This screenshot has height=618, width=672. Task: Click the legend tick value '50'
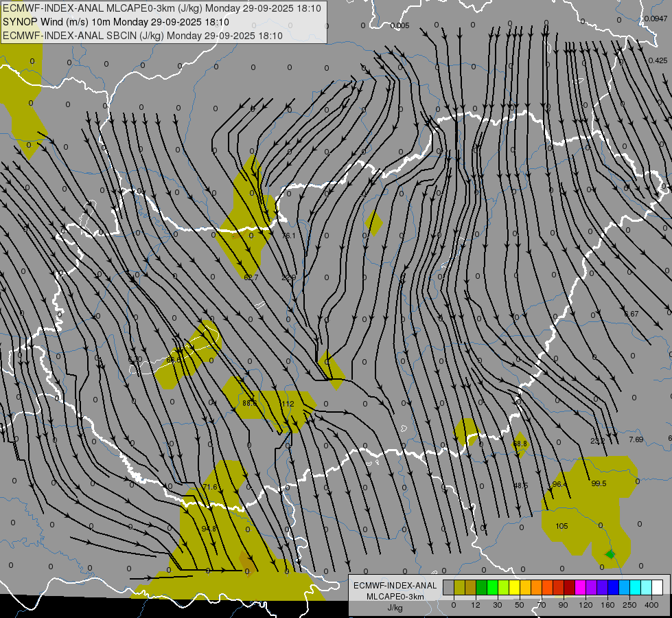pyautogui.click(x=520, y=605)
